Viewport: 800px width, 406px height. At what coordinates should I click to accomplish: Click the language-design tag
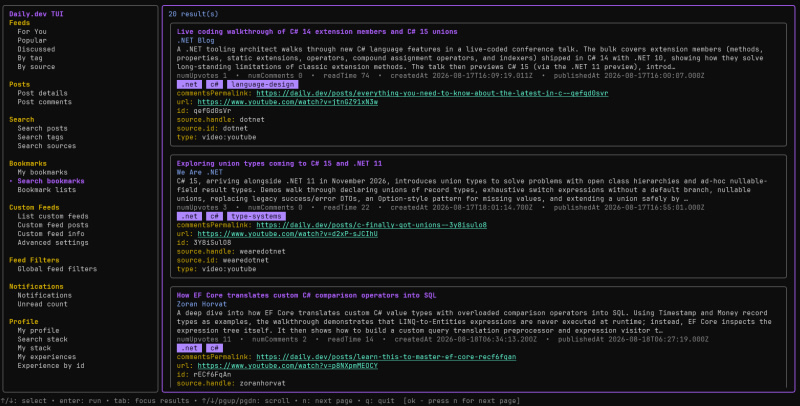[x=262, y=84]
